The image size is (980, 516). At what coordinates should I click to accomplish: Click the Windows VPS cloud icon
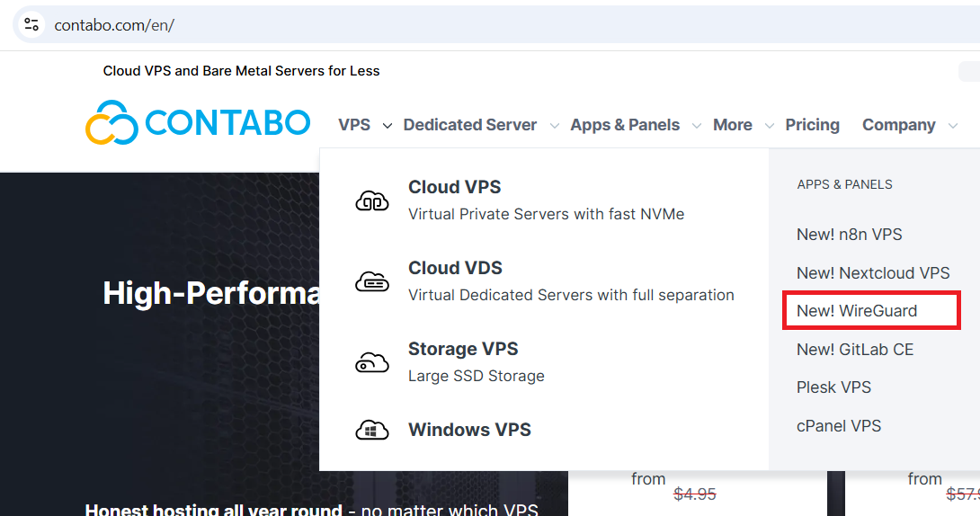point(372,430)
